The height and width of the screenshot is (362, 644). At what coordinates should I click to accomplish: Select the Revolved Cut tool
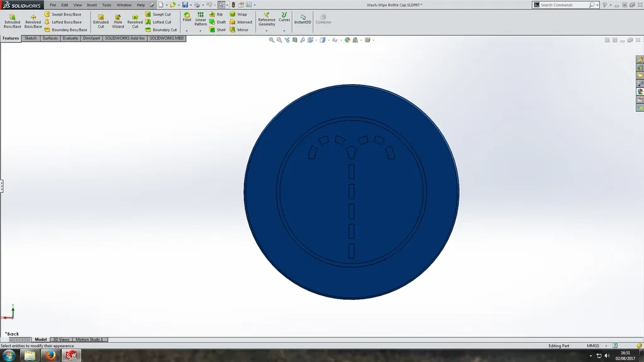[135, 21]
